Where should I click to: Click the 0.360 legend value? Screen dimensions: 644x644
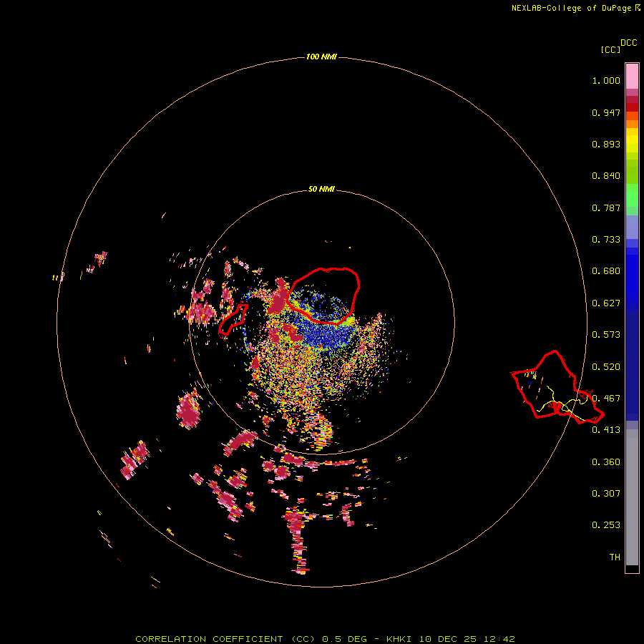[x=606, y=462]
